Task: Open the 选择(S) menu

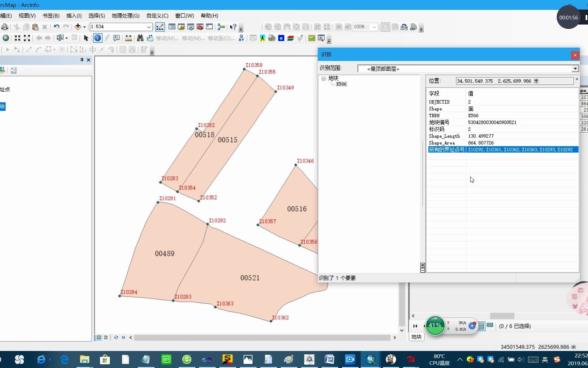Action: click(97, 16)
